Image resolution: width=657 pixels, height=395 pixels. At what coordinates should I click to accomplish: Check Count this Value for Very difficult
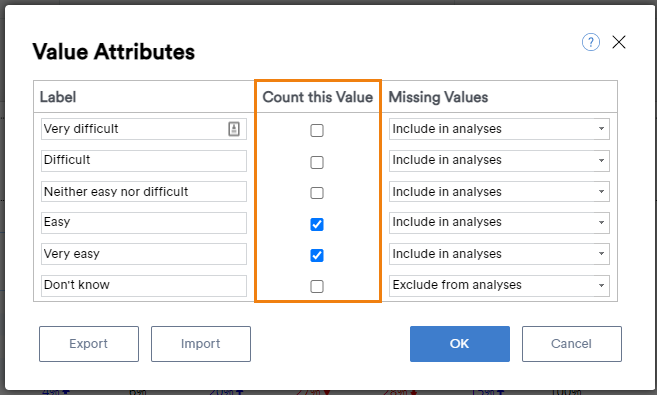(x=317, y=130)
